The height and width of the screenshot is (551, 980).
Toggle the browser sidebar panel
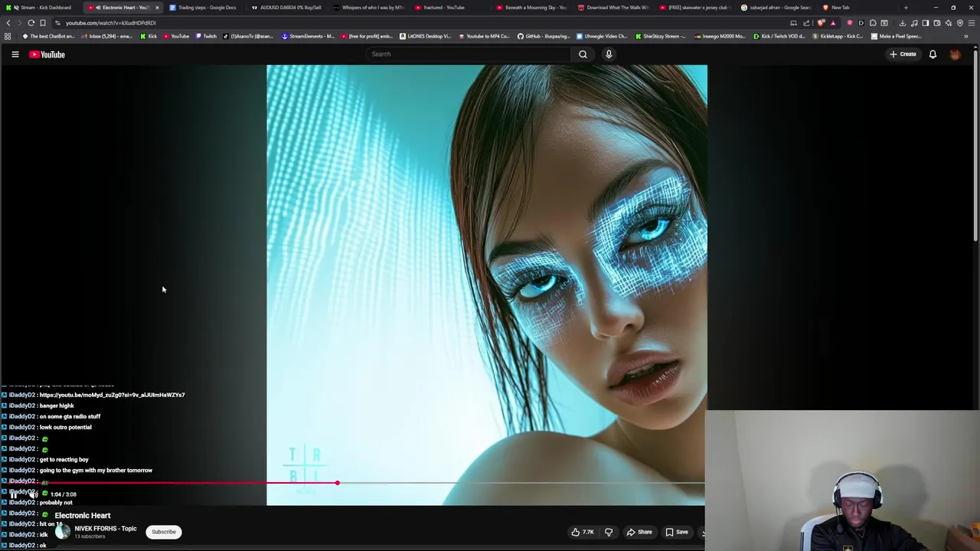[x=925, y=23]
